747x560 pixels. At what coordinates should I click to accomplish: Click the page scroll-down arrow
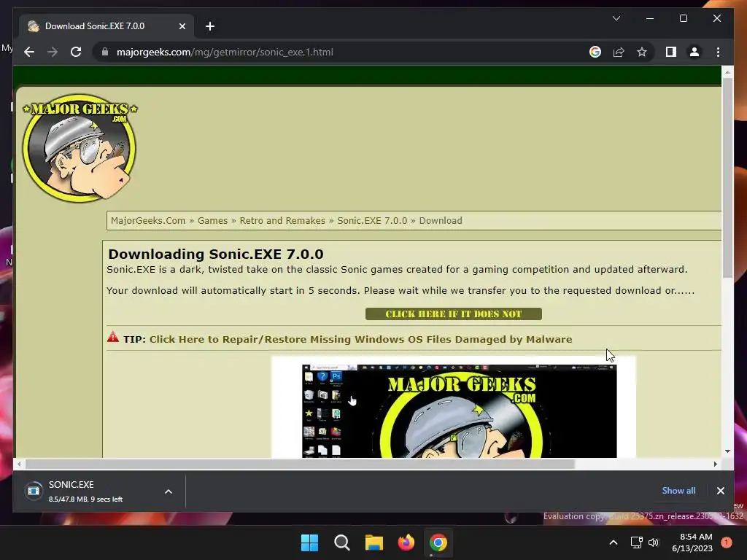[x=727, y=451]
